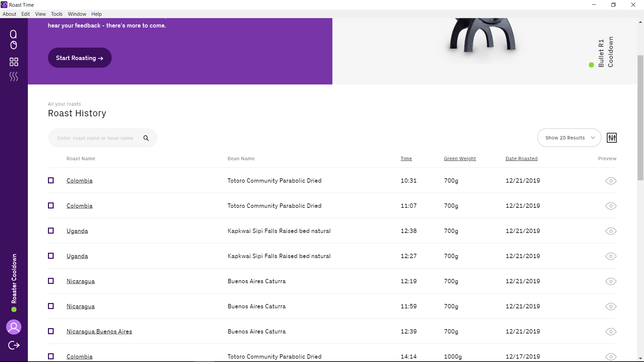
Task: Open the dashboard grid icon in sidebar
Action: point(14,62)
